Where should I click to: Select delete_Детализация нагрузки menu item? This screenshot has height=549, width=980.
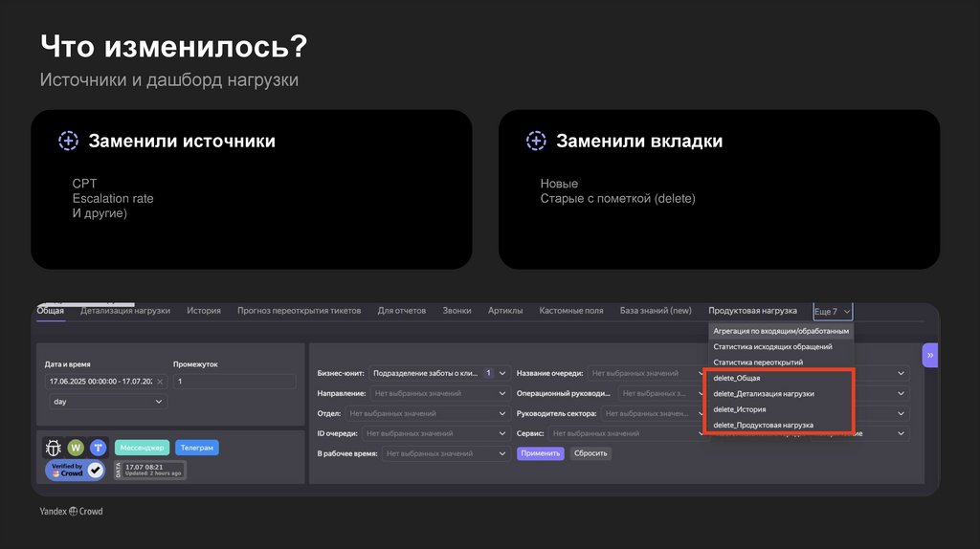coord(781,393)
